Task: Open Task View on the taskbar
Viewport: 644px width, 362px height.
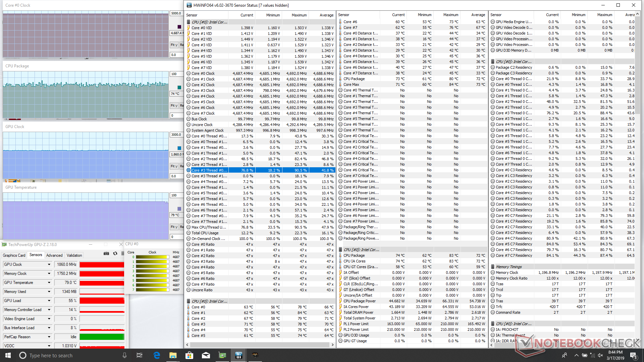Action: [x=140, y=355]
